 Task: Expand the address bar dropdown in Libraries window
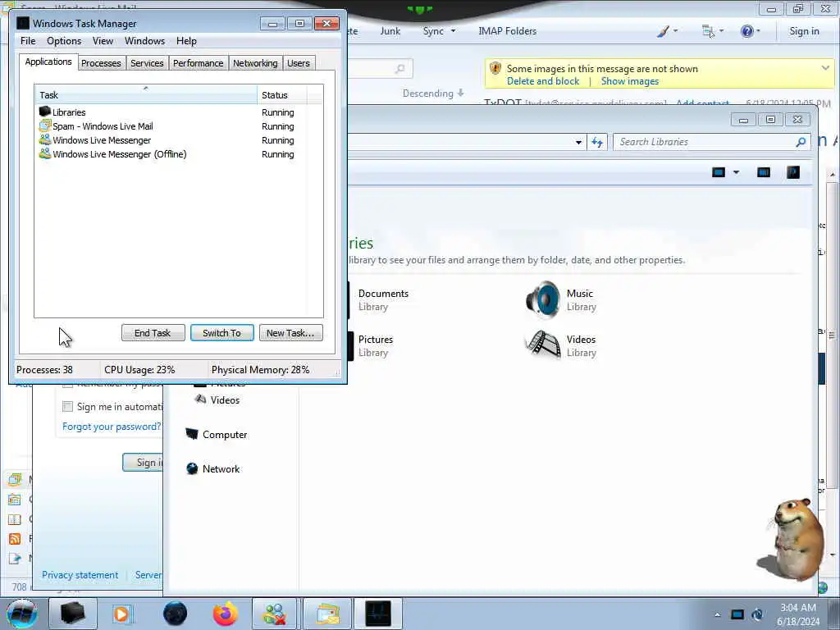[578, 142]
